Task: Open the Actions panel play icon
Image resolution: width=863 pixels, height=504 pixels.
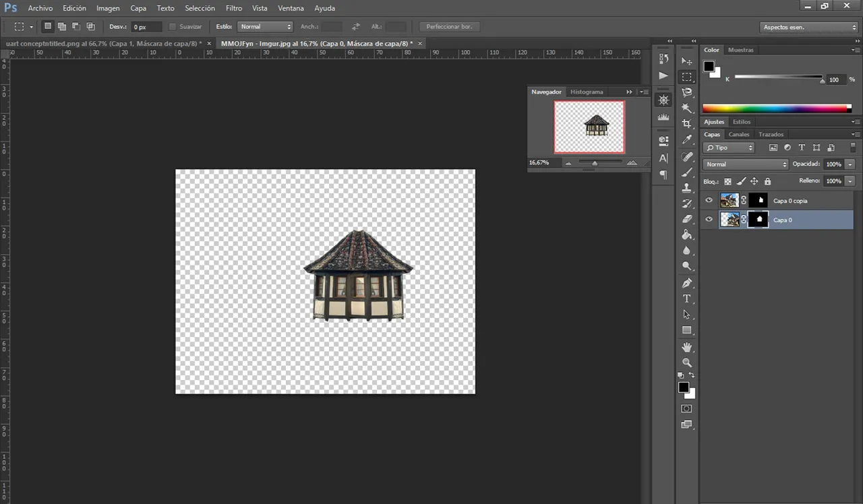Action: click(x=663, y=75)
